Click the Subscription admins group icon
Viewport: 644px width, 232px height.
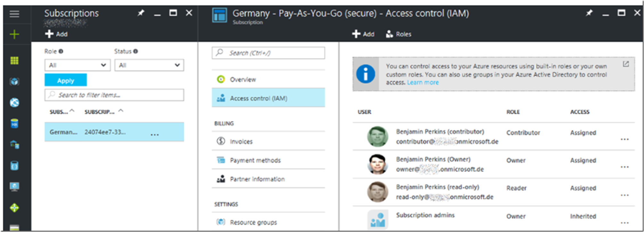click(377, 219)
